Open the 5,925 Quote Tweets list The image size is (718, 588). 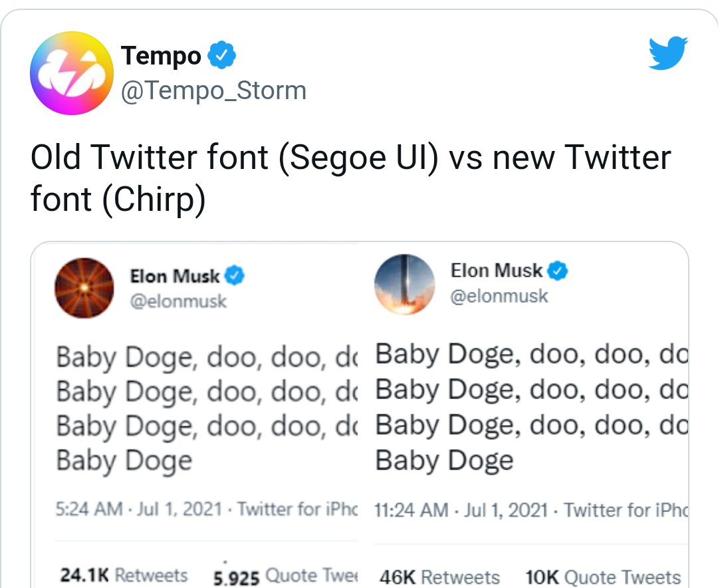click(286, 576)
